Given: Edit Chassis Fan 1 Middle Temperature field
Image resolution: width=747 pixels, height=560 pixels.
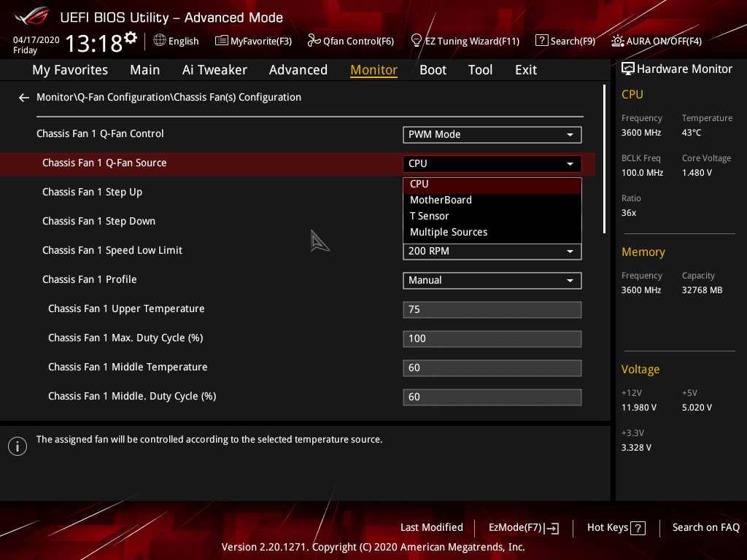Looking at the screenshot, I should [492, 368].
